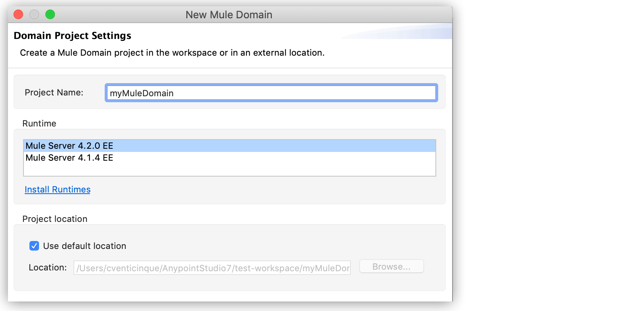This screenshot has height=311, width=644.
Task: Click the Domain Project Settings heading
Action: pos(72,36)
